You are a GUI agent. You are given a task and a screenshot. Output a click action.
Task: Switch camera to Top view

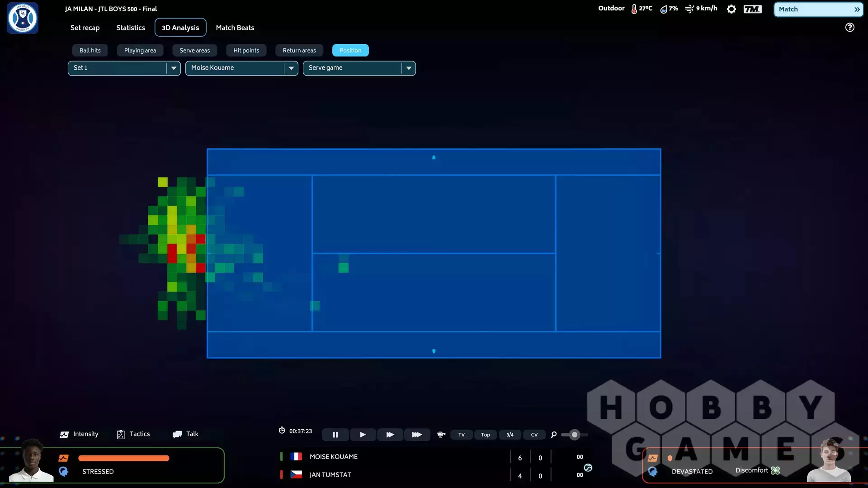(x=486, y=435)
